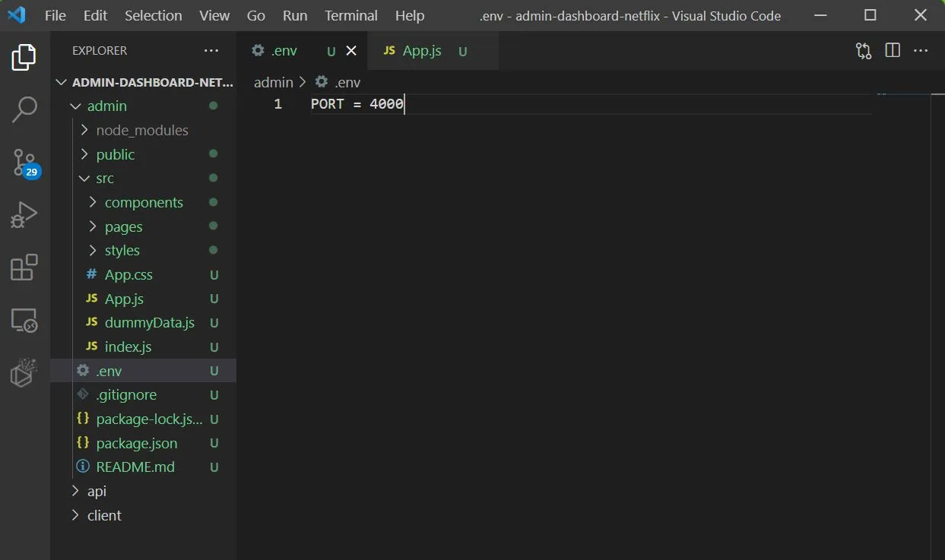Open editor more actions ellipsis

point(921,51)
